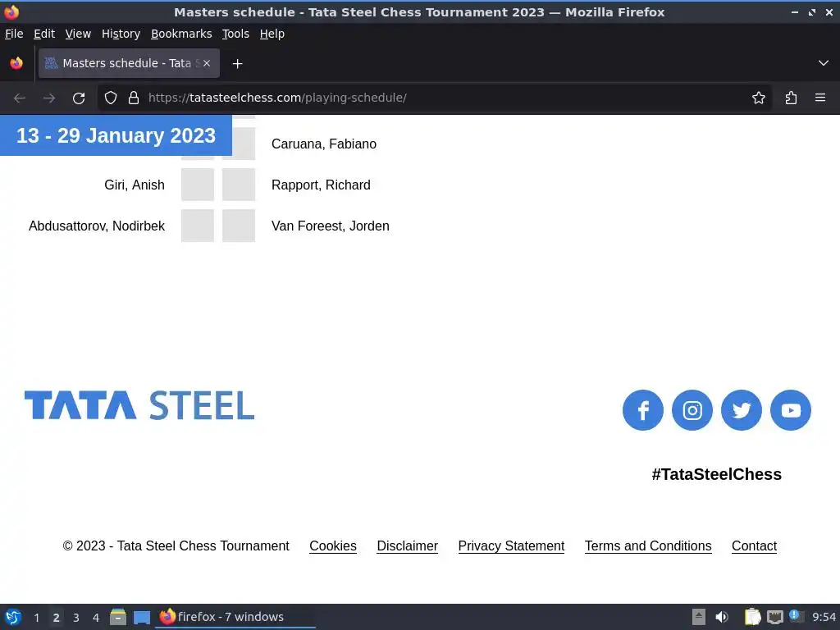Viewport: 840px width, 630px height.
Task: Open a new tab with plus
Action: [x=237, y=64]
